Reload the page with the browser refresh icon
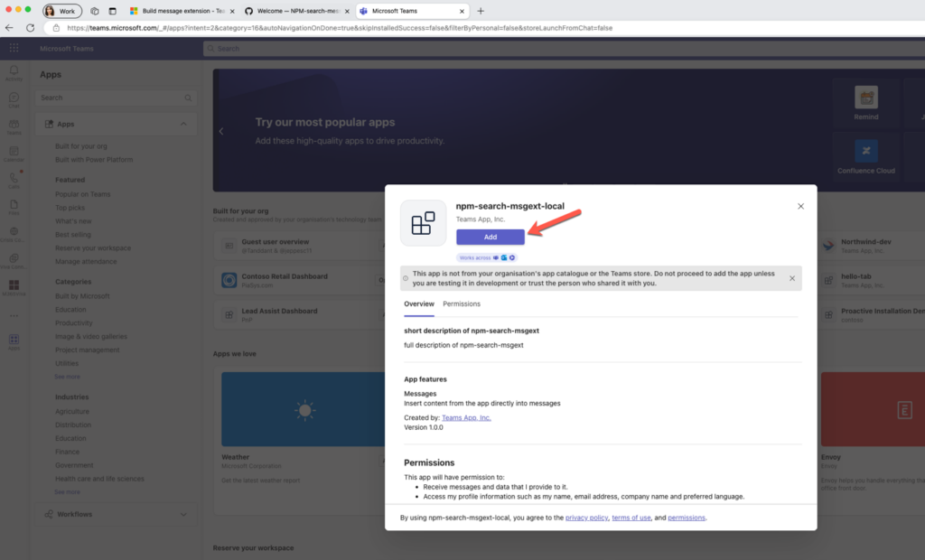The height and width of the screenshot is (560, 925). 30,28
